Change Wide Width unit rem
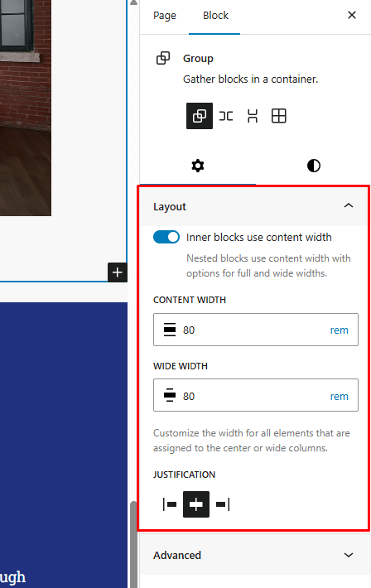Screen dimensions: 371x588 point(339,397)
